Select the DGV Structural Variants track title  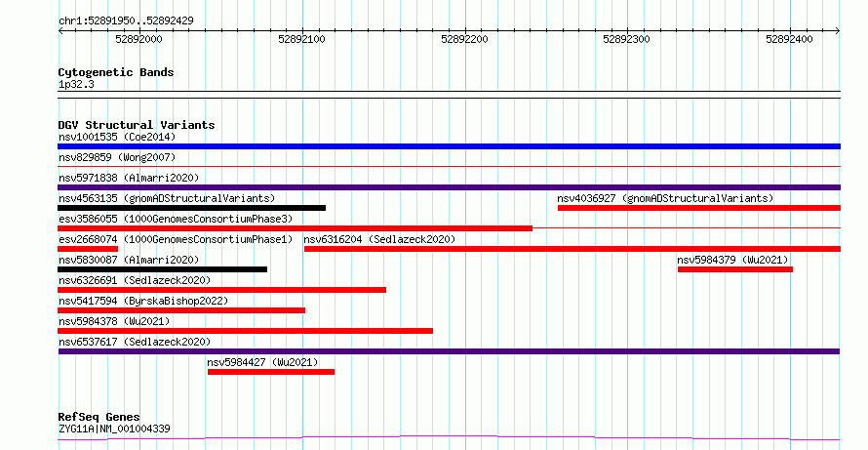click(x=137, y=125)
